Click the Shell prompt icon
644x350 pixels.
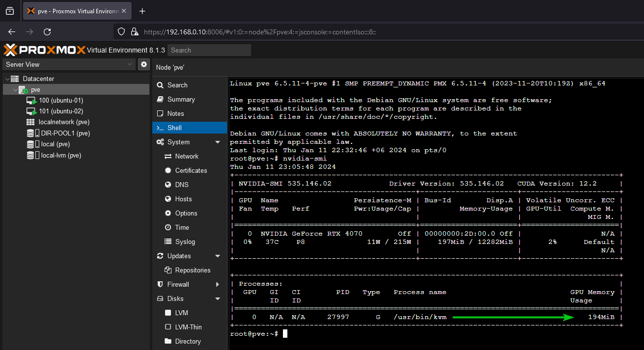(x=160, y=128)
